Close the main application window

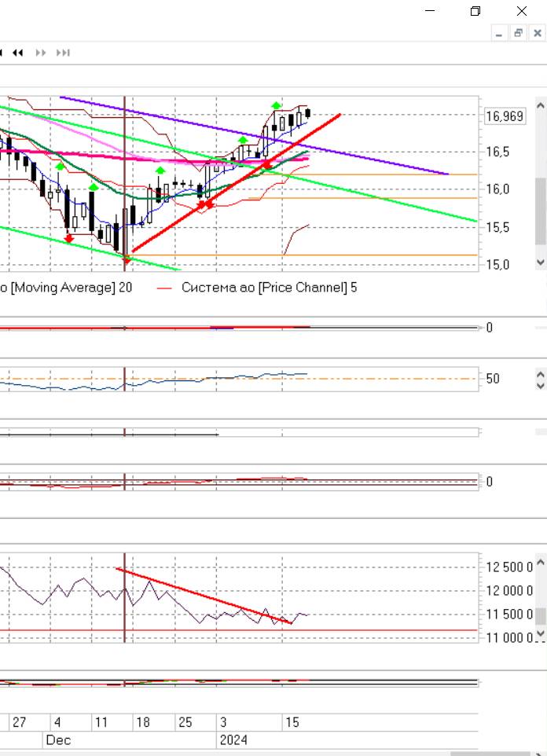(x=521, y=10)
